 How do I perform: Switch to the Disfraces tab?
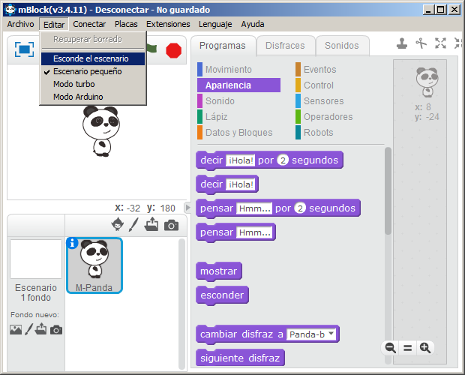click(285, 45)
